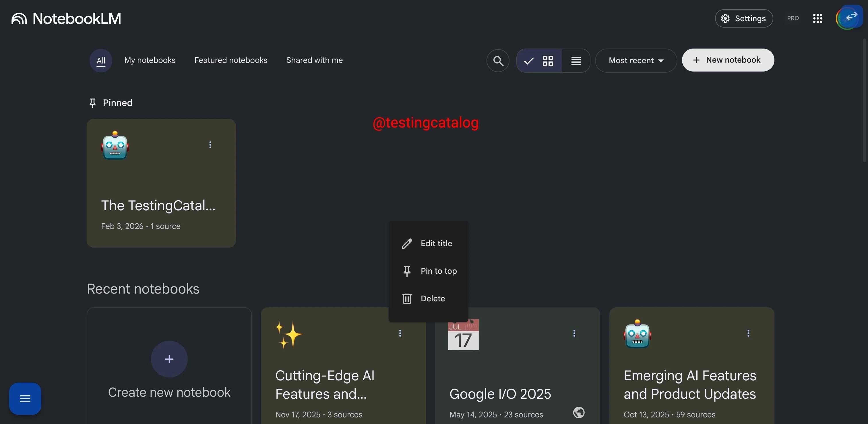Switch to list view layout

tap(576, 61)
